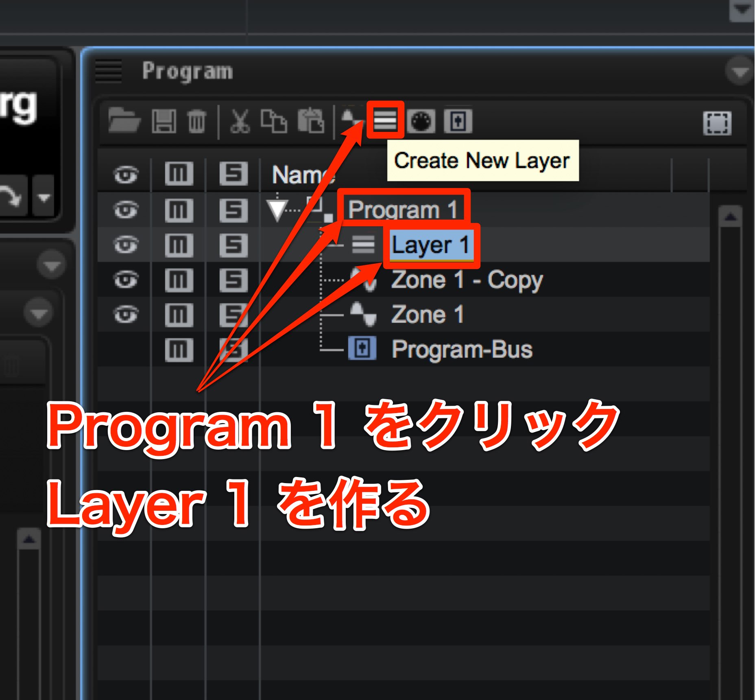Click the Create New Bus icon
Viewport: 755px width, 700px height.
458,121
